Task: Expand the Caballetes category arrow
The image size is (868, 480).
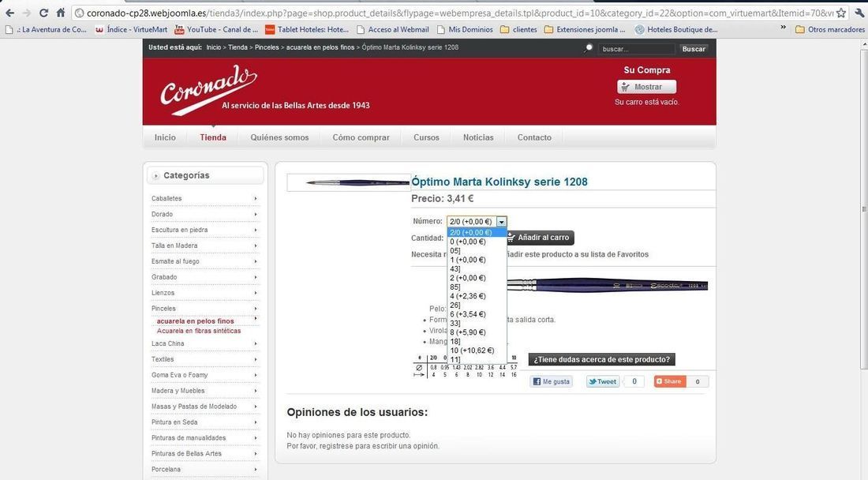Action: (x=255, y=198)
